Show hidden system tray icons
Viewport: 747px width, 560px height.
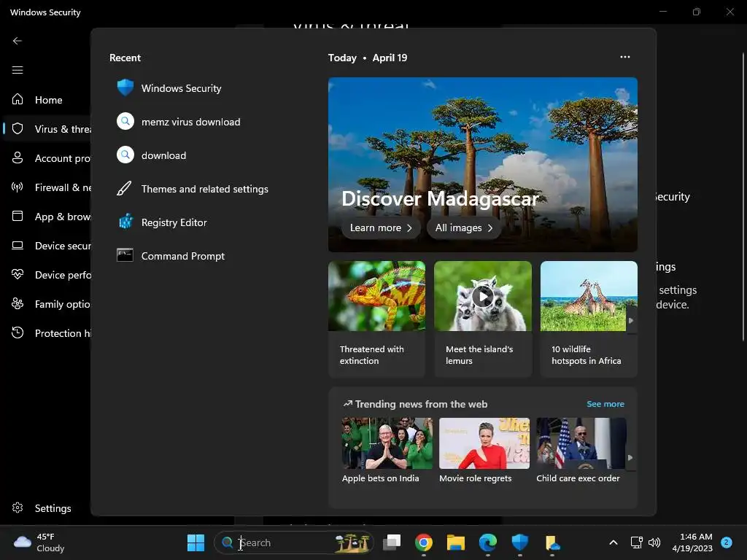coord(614,542)
